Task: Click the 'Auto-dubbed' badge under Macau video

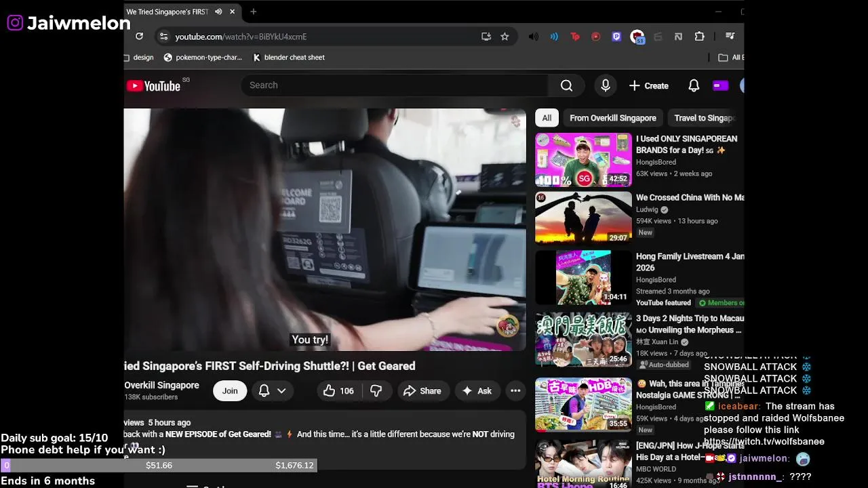Action: 663,365
